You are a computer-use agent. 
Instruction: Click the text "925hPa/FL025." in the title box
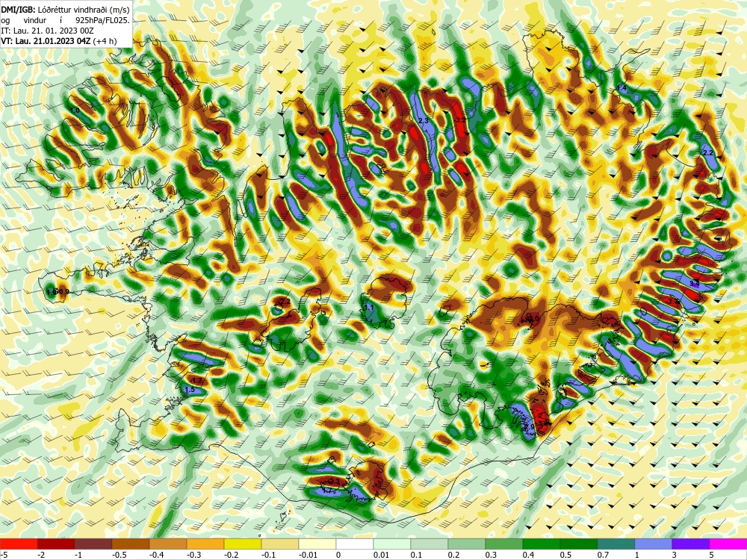(x=103, y=20)
